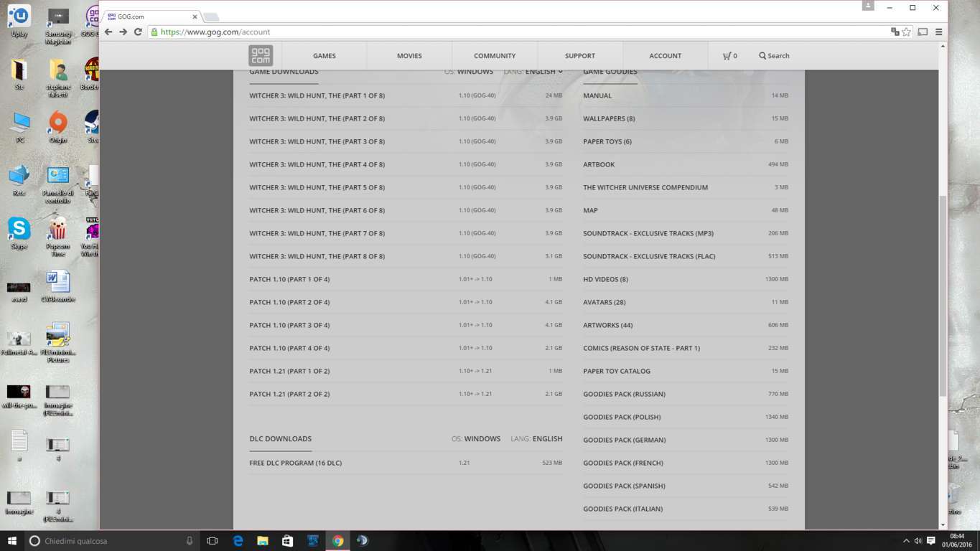The image size is (980, 551).
Task: Open the ACCOUNT menu
Action: [666, 56]
